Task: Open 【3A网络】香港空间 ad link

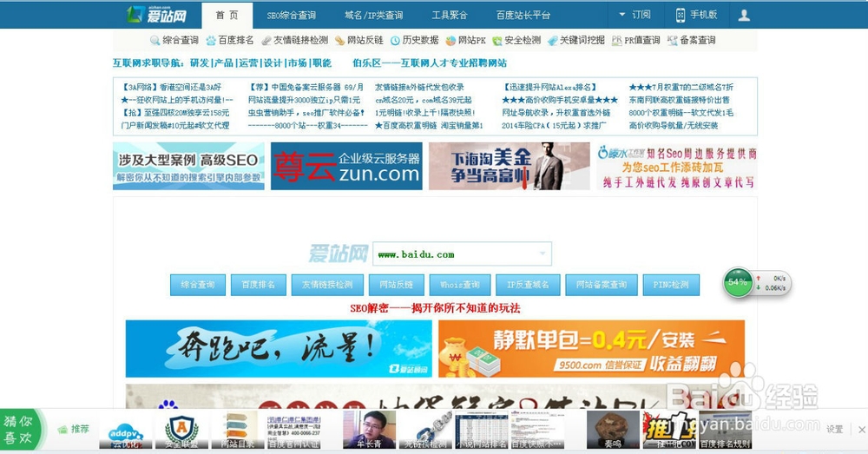Action: coord(172,88)
